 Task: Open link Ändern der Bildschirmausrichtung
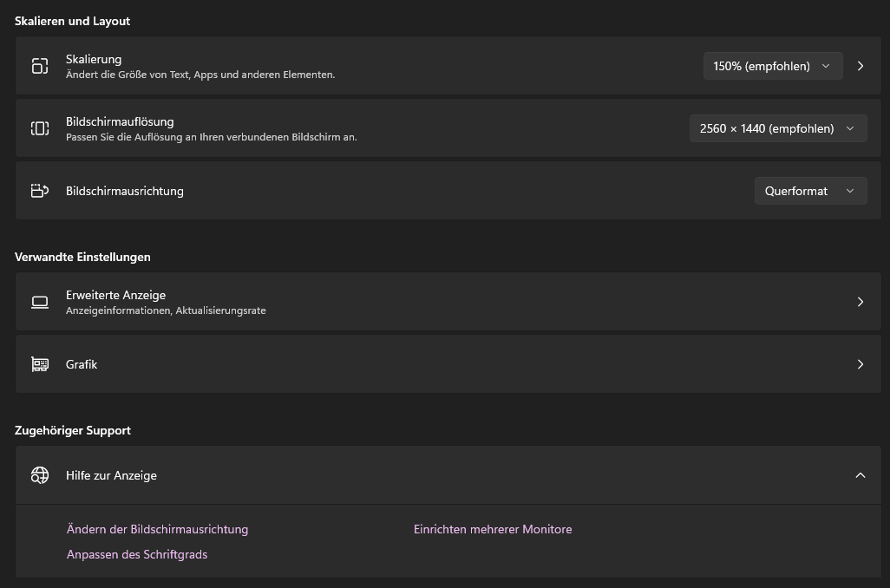point(157,529)
